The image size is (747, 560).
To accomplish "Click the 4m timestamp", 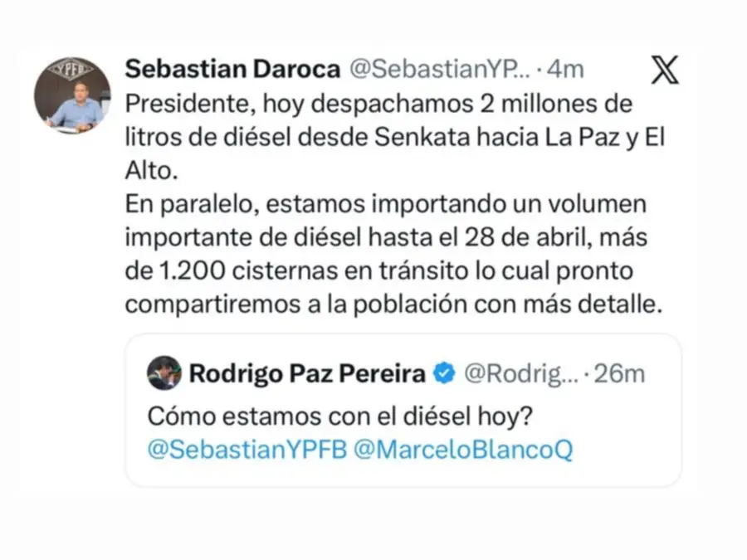I will tap(565, 70).
